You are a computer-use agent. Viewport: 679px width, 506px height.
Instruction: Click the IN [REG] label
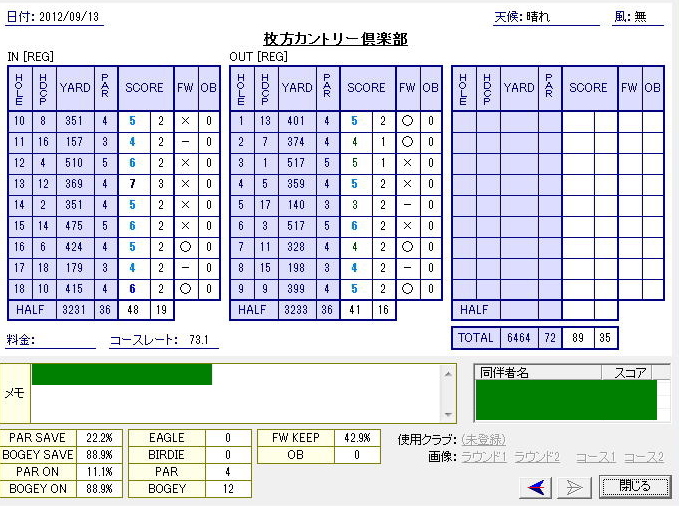[30, 57]
